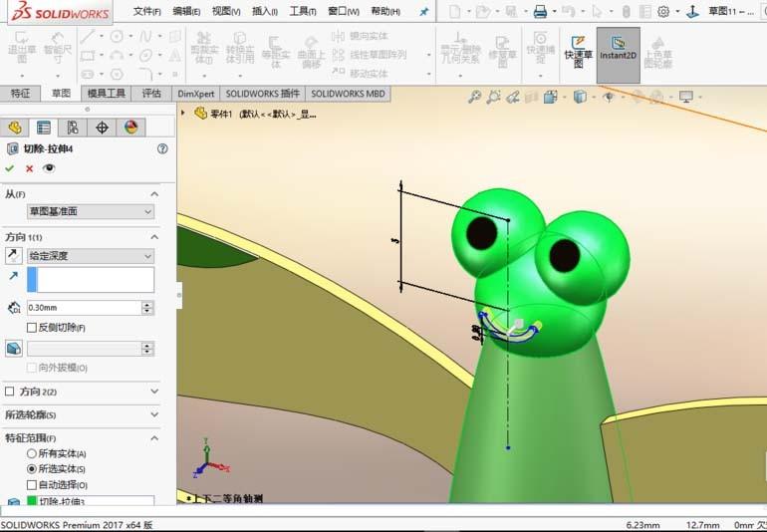Click reverse direction button beside 给定深度
This screenshot has width=767, height=532.
tap(13, 255)
